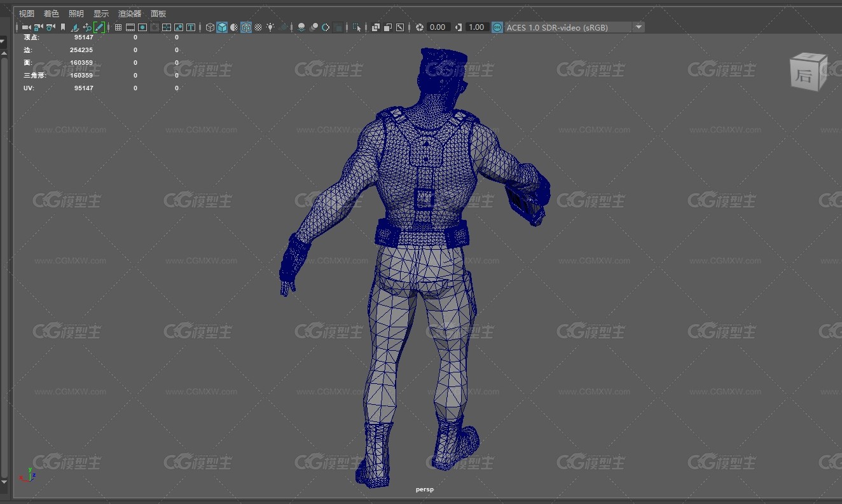Viewport: 842px width, 504px height.
Task: Toggle the Safe Title overlay
Action: coord(191,27)
